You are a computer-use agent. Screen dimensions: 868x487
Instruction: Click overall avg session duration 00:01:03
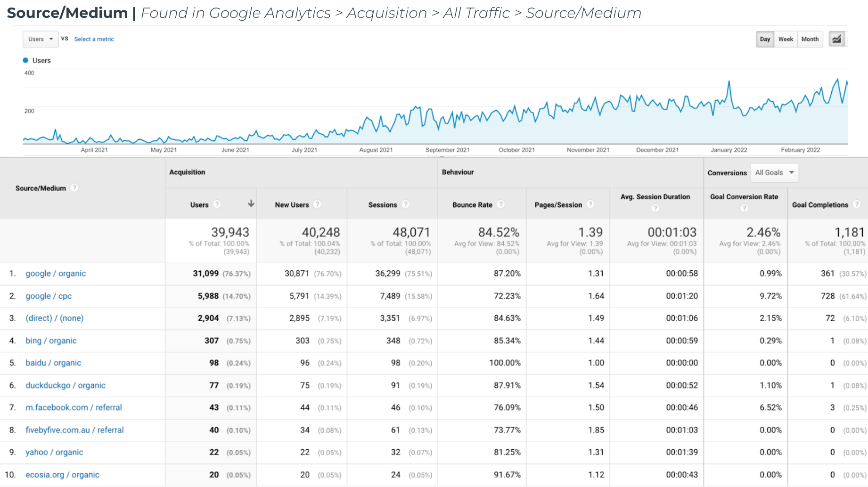tap(672, 232)
